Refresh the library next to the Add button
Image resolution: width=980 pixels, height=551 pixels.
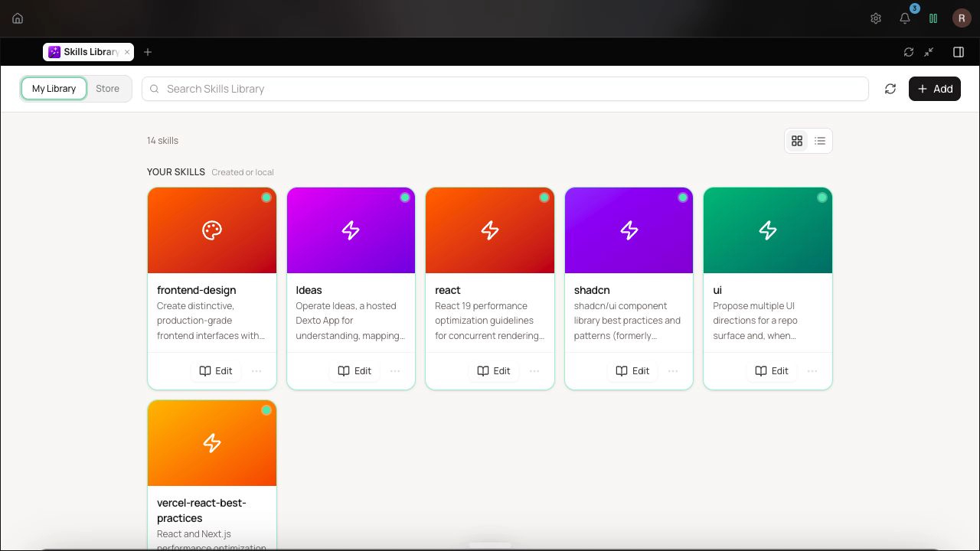[x=890, y=89]
